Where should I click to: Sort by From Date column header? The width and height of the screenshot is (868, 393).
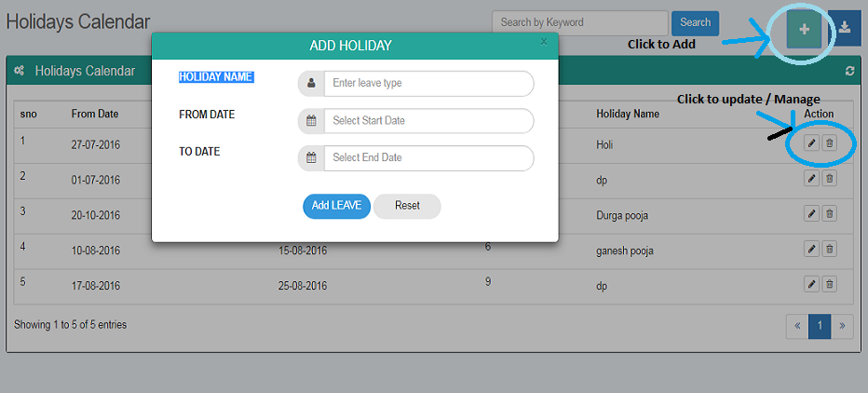[95, 114]
